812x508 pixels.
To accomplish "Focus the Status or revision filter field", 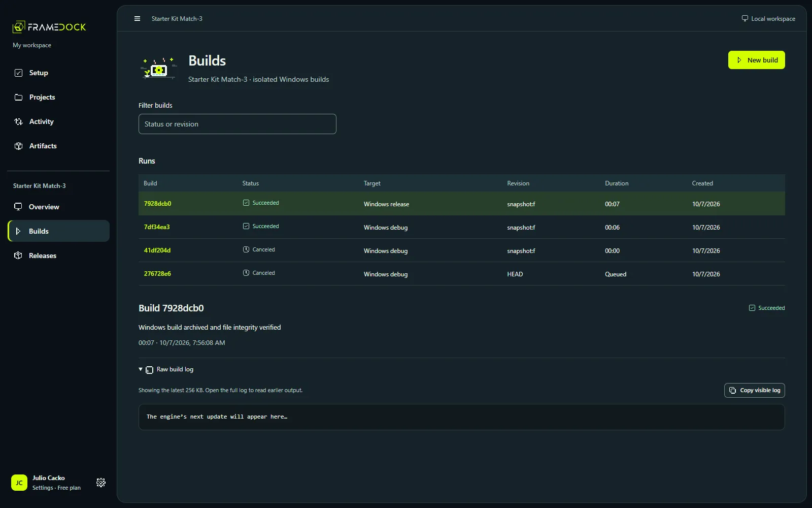I will [x=238, y=124].
